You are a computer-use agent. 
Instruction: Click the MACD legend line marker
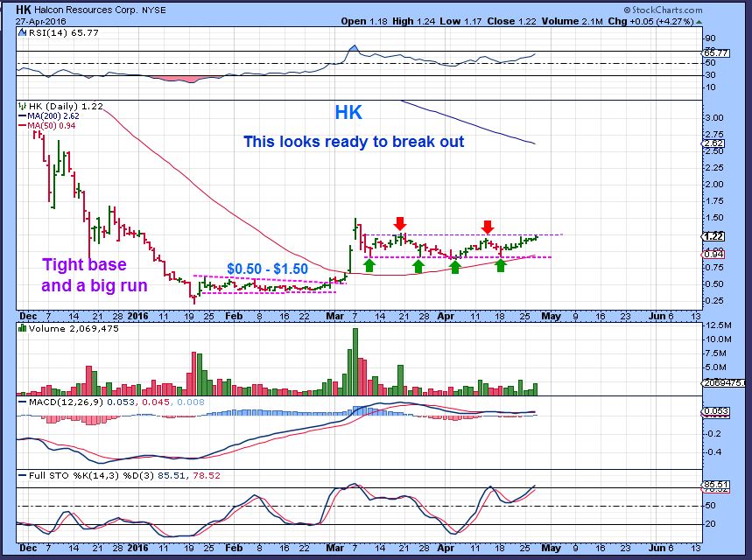click(x=22, y=402)
